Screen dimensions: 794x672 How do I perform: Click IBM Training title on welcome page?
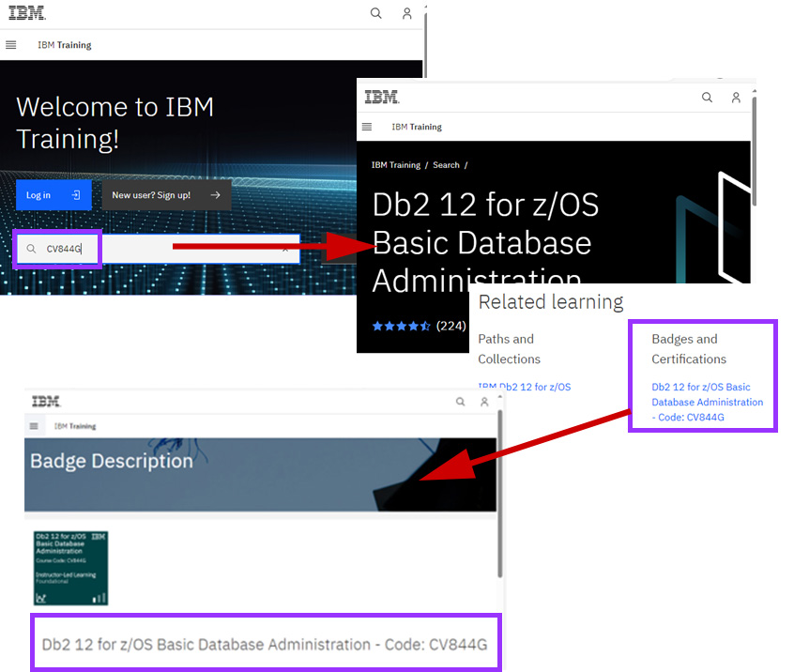coord(65,45)
